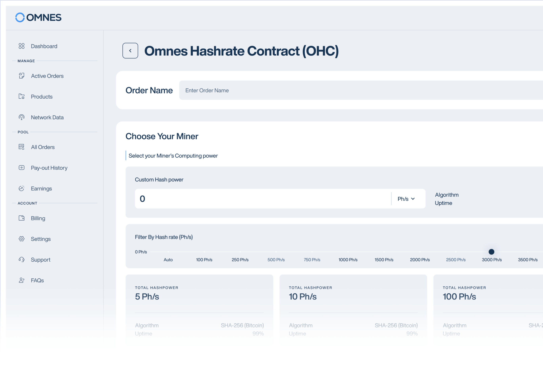
Task: Click the 0 Ph/s slider start label
Action: click(x=141, y=252)
